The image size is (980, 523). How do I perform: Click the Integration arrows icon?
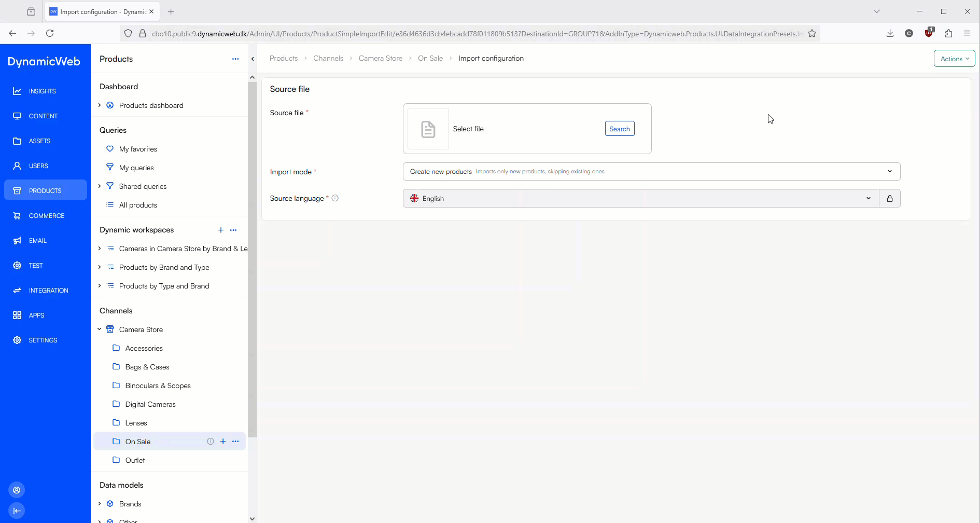pos(17,291)
